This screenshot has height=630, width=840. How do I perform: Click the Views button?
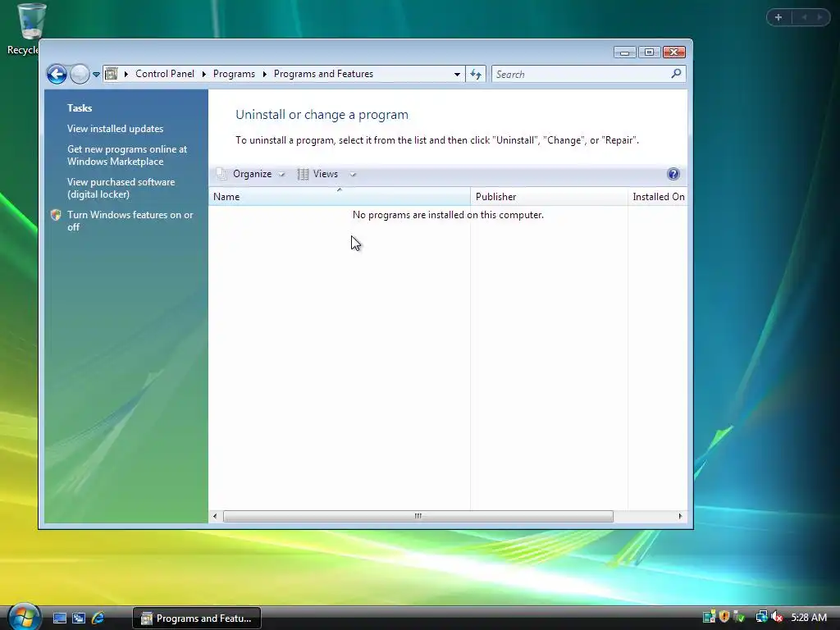click(x=325, y=174)
